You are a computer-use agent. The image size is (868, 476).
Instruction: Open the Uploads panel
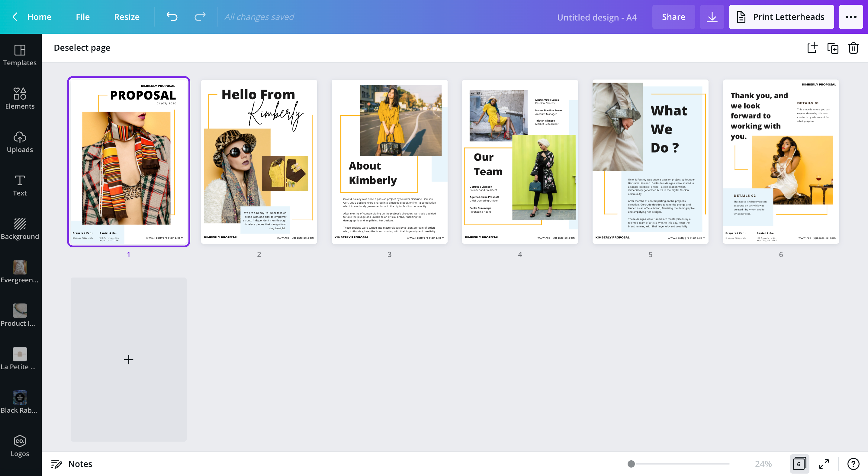tap(20, 142)
